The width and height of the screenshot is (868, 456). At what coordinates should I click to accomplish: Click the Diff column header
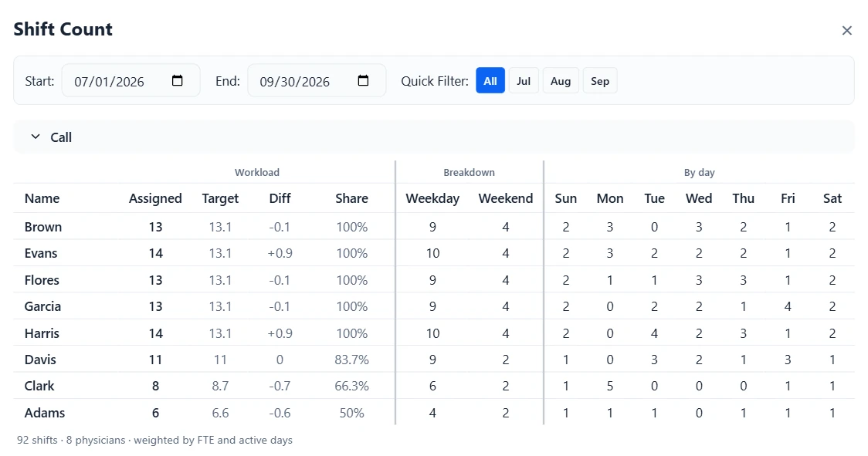(x=280, y=198)
